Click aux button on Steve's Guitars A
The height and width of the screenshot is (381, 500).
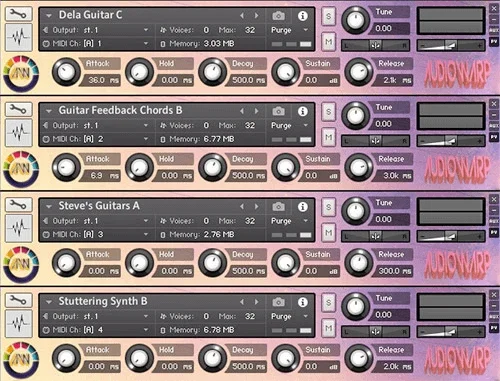pyautogui.click(x=494, y=221)
